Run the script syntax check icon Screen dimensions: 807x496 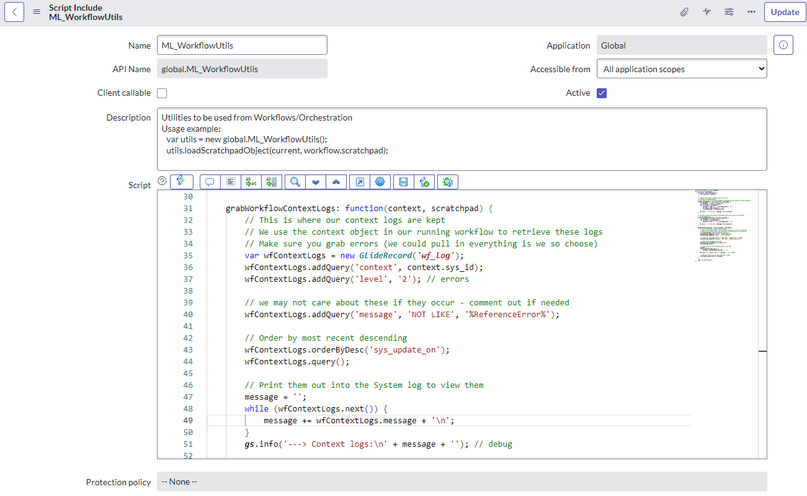pyautogui.click(x=425, y=182)
